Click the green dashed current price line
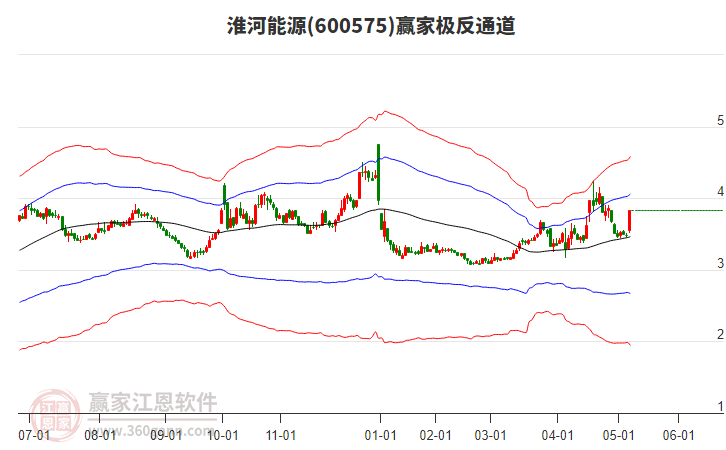Image resolution: width=726 pixels, height=450 pixels. pos(677,211)
